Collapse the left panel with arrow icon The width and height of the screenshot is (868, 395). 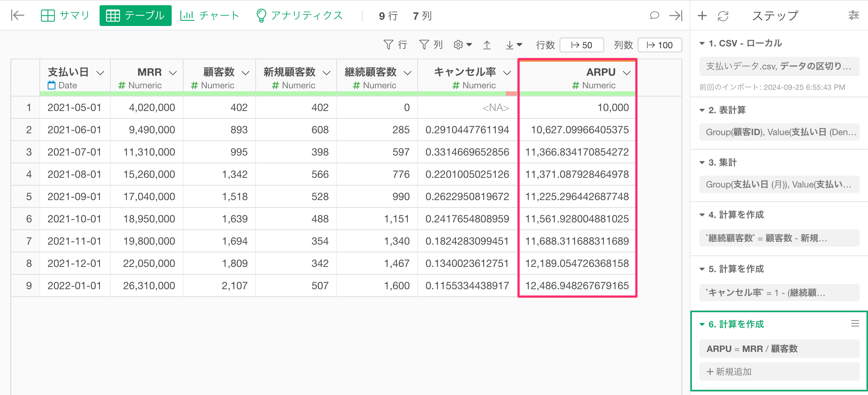[x=17, y=15]
